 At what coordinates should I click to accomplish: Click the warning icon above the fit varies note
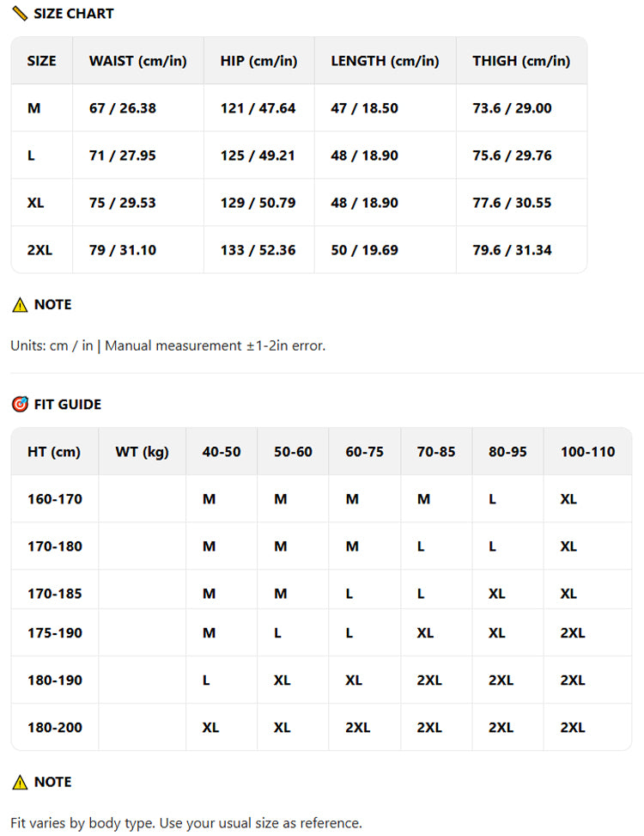(x=20, y=782)
